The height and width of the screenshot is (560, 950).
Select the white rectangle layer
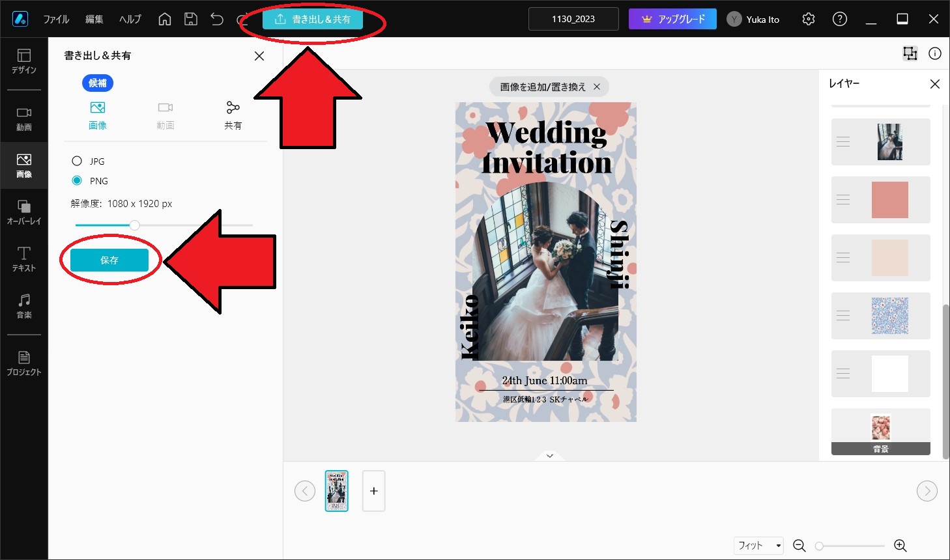881,374
